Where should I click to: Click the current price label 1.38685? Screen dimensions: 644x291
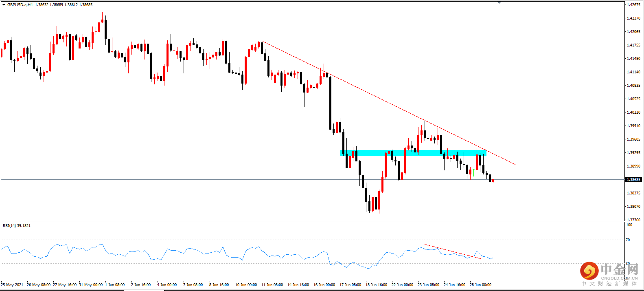point(633,179)
